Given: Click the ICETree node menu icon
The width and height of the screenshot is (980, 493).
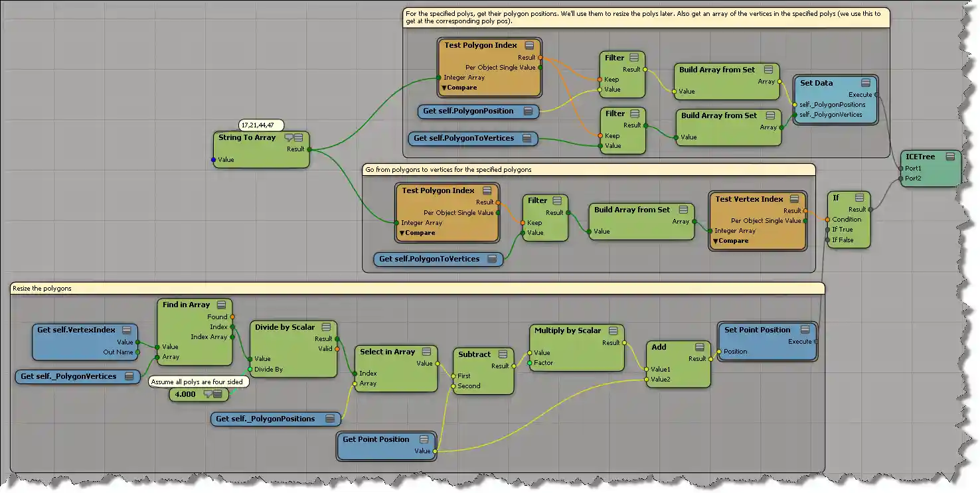Looking at the screenshot, I should coord(950,157).
